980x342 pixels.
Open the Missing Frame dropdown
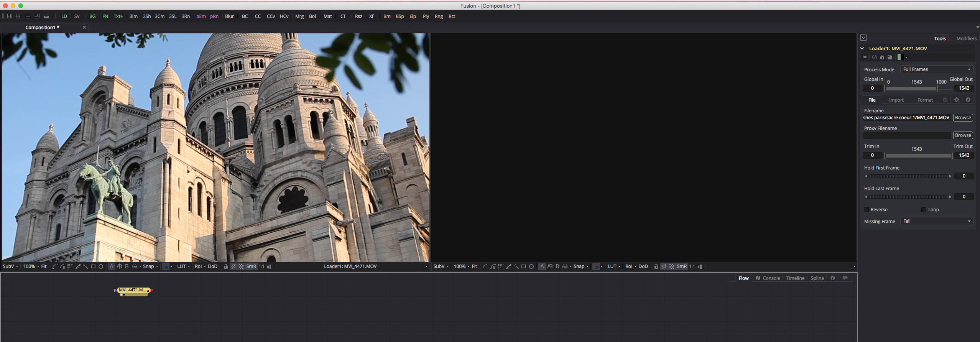point(936,221)
